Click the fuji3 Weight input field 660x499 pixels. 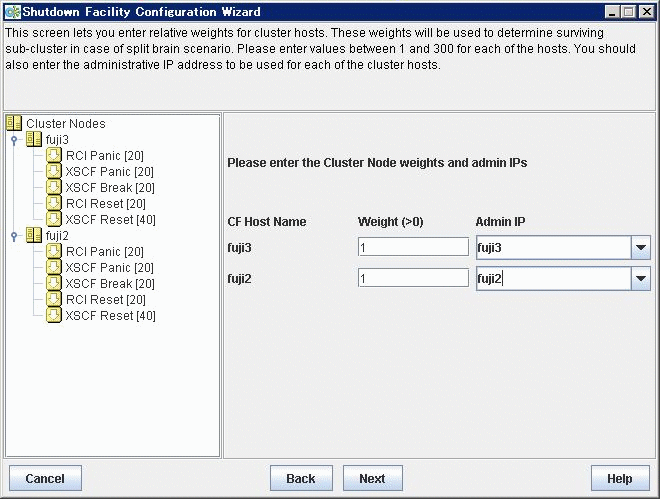point(413,247)
